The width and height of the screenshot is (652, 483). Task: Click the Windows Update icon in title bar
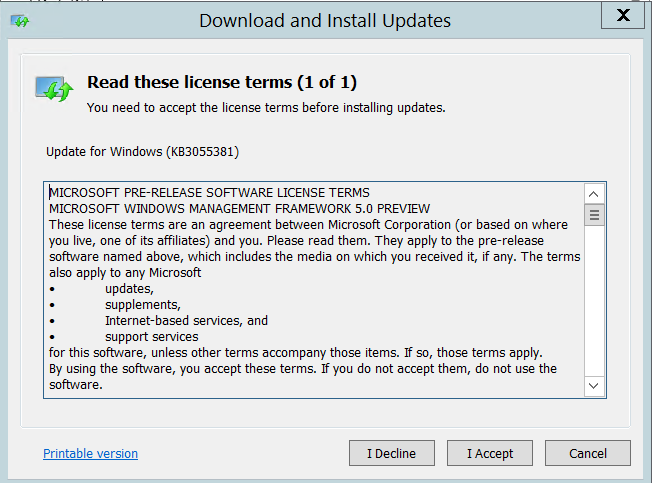point(19,21)
